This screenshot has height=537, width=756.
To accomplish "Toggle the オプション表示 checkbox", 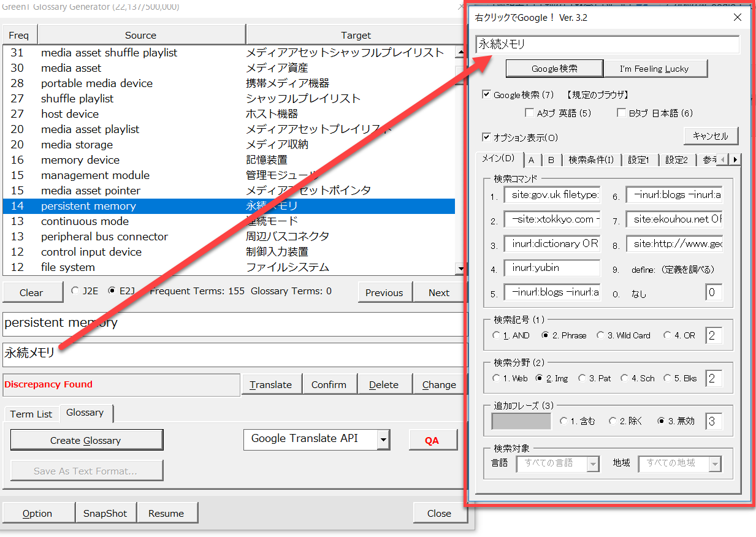I will tap(487, 137).
